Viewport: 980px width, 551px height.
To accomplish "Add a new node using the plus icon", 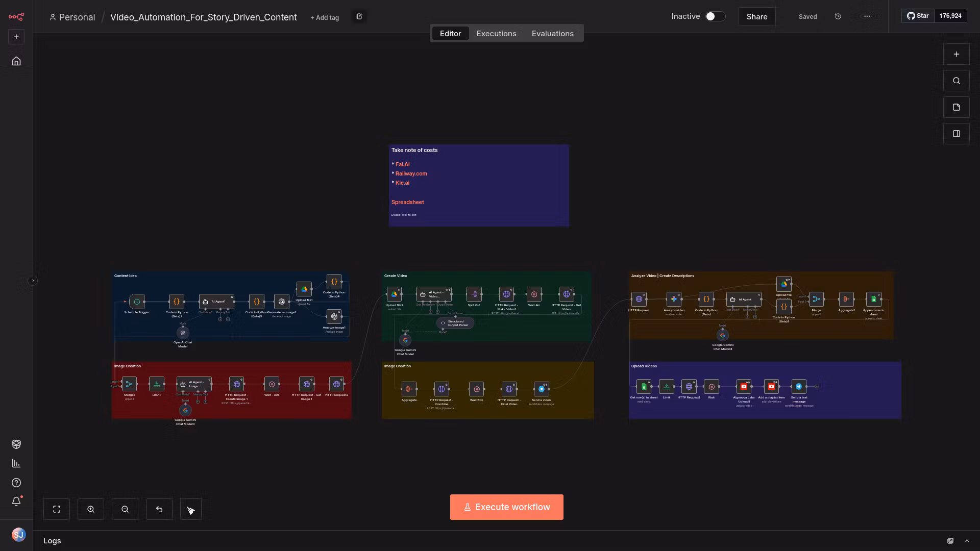I will pos(957,54).
